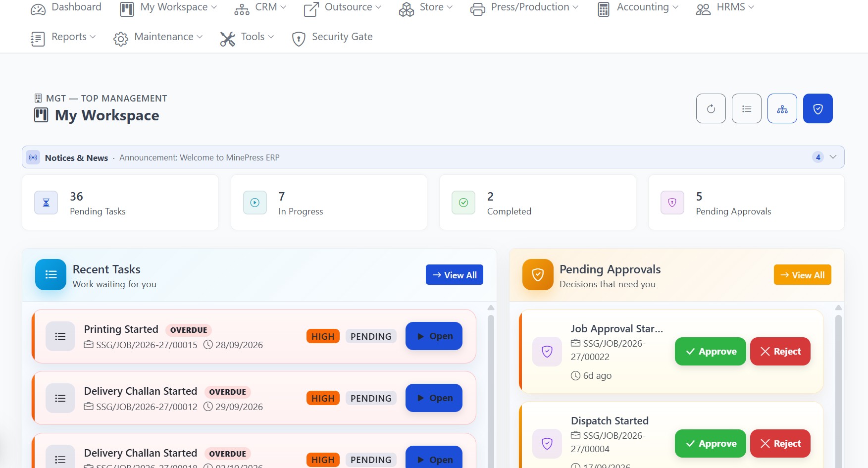This screenshot has height=468, width=868.
Task: Click the notices count badge showing 4
Action: tap(818, 157)
